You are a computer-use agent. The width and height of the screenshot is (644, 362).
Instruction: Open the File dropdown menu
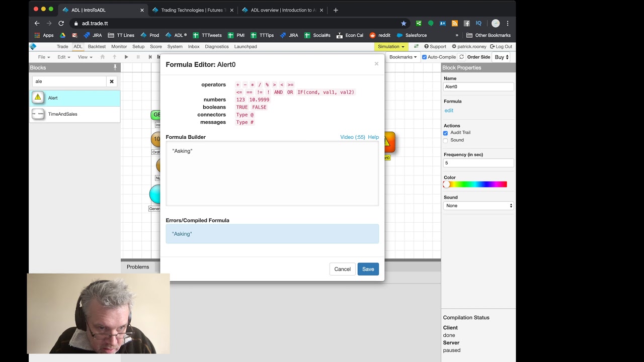[44, 57]
